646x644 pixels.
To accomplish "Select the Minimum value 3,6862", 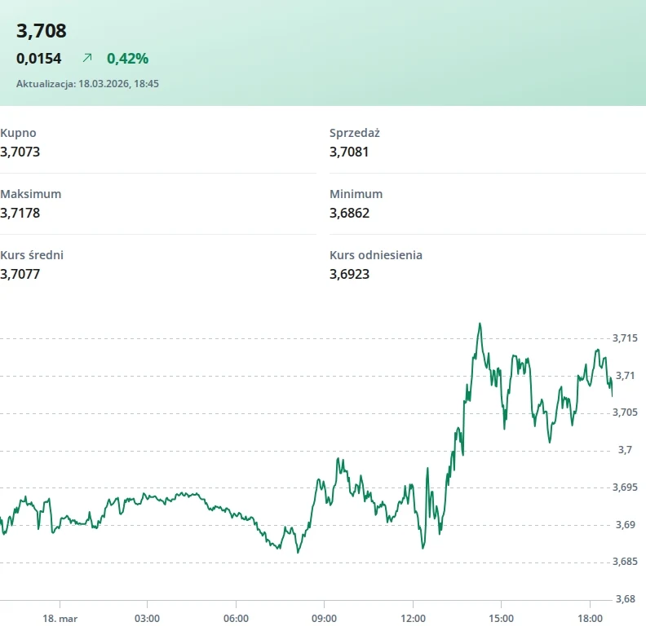I will point(349,213).
